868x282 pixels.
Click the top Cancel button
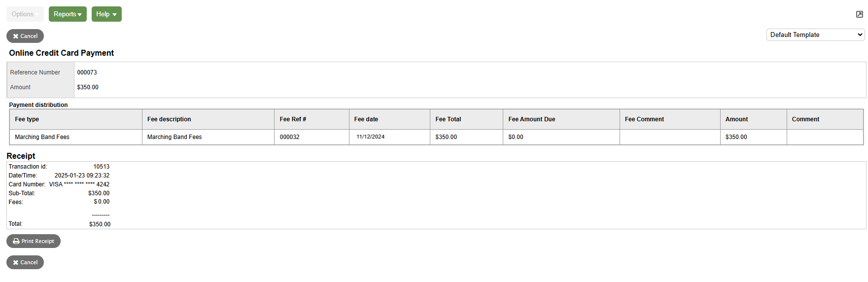[x=25, y=36]
